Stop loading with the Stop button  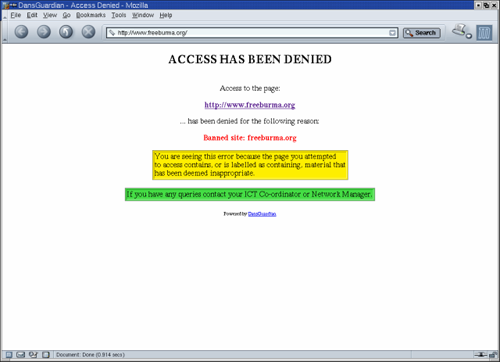[x=88, y=32]
